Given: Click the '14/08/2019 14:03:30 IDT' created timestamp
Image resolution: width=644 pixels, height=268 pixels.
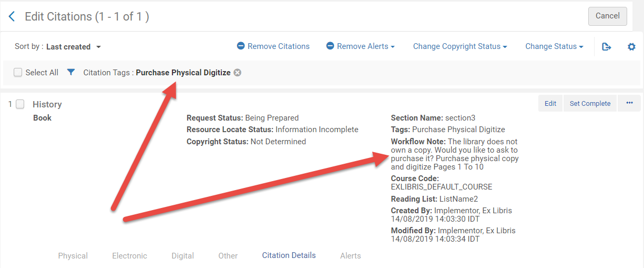Looking at the screenshot, I should [x=435, y=219].
